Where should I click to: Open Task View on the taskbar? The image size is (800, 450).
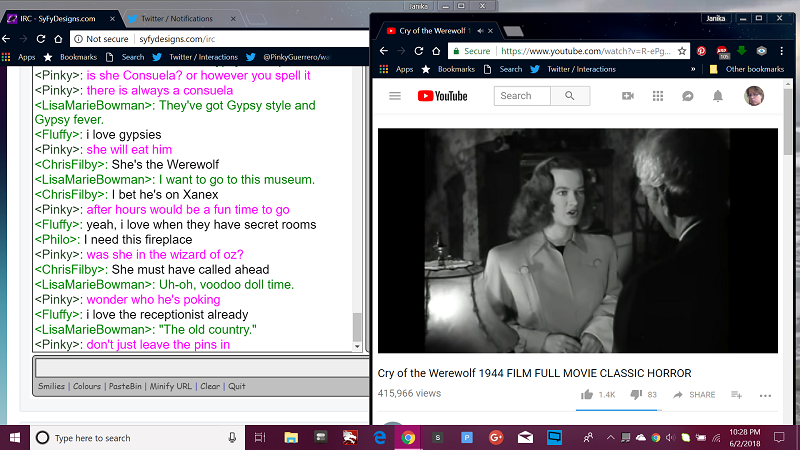[260, 438]
